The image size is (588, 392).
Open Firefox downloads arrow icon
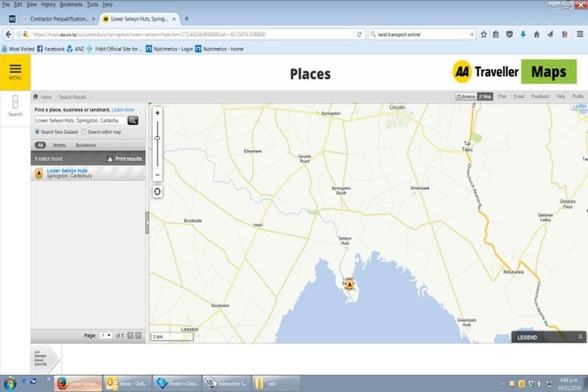523,34
